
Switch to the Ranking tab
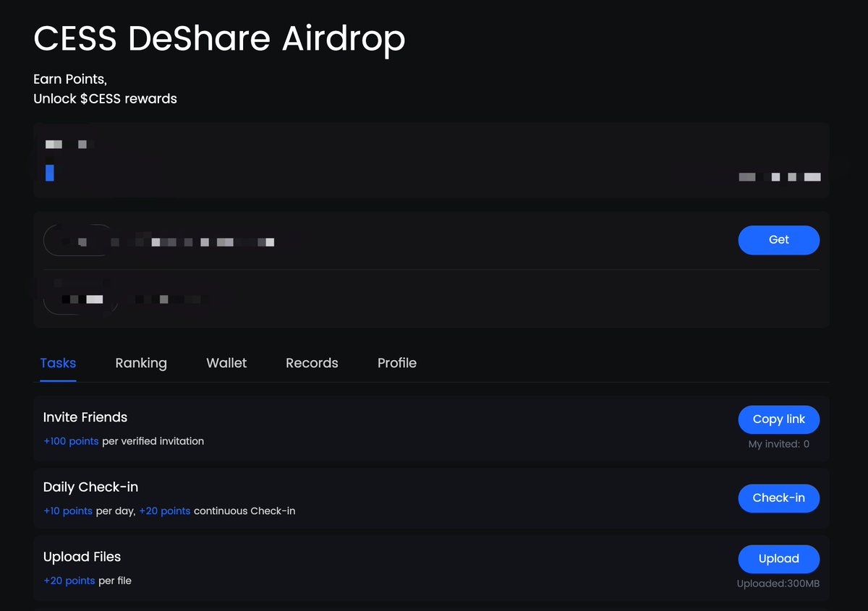(x=141, y=363)
